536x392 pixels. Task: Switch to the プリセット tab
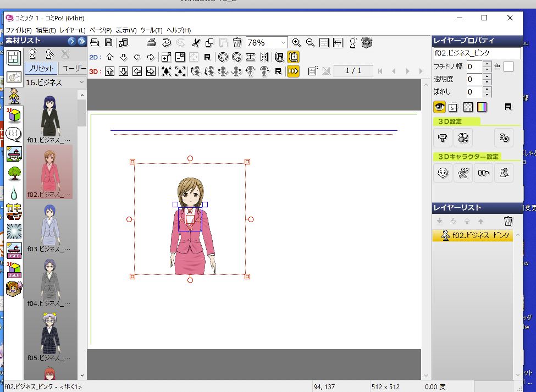pos(41,69)
